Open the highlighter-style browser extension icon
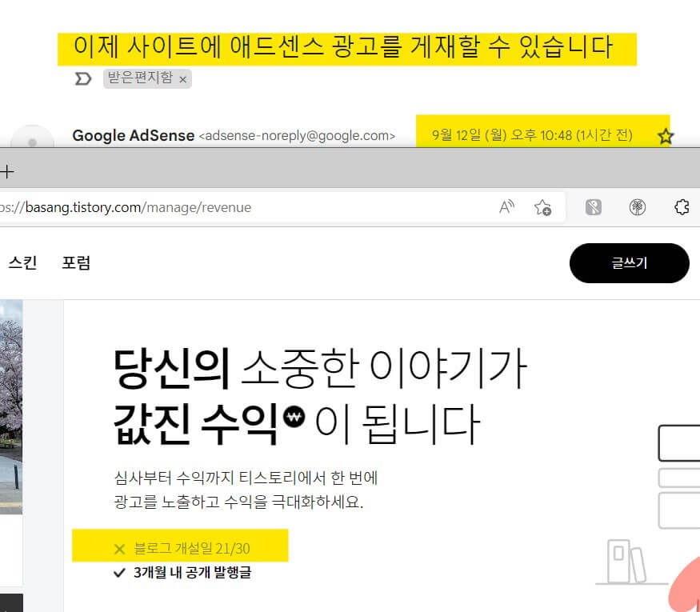This screenshot has height=612, width=700. [x=594, y=207]
